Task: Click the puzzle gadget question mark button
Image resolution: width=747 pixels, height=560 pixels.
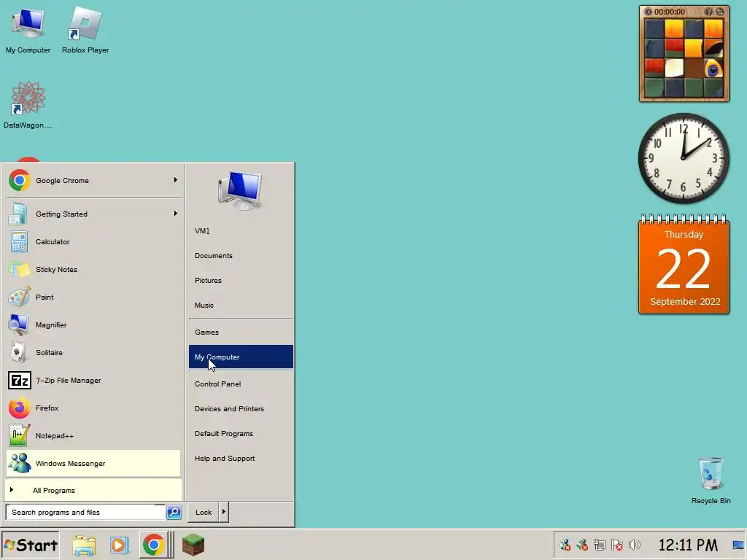Action: click(x=709, y=12)
